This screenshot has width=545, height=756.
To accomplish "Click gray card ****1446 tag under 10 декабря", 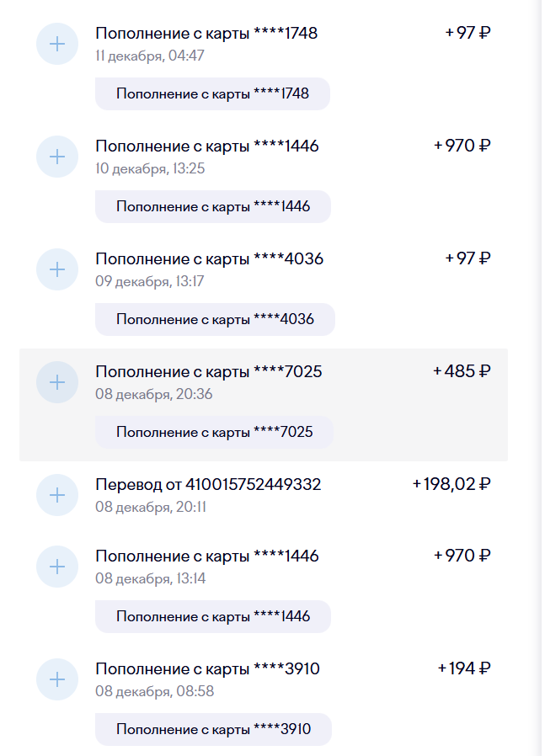I will [212, 207].
